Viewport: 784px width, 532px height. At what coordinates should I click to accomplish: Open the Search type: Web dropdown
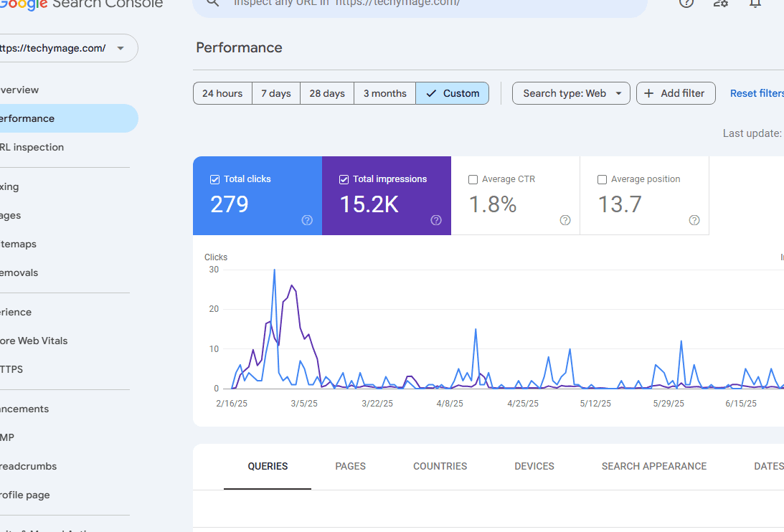pos(571,93)
